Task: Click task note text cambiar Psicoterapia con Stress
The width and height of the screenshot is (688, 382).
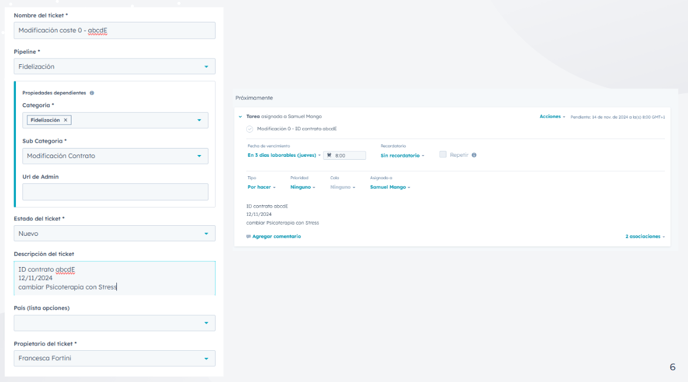Action: coord(283,223)
